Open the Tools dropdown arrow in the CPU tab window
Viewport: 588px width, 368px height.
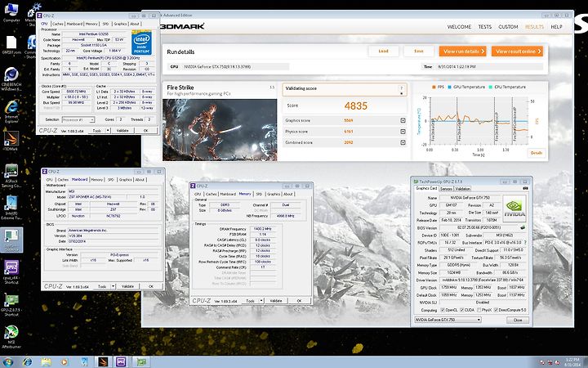click(x=108, y=131)
